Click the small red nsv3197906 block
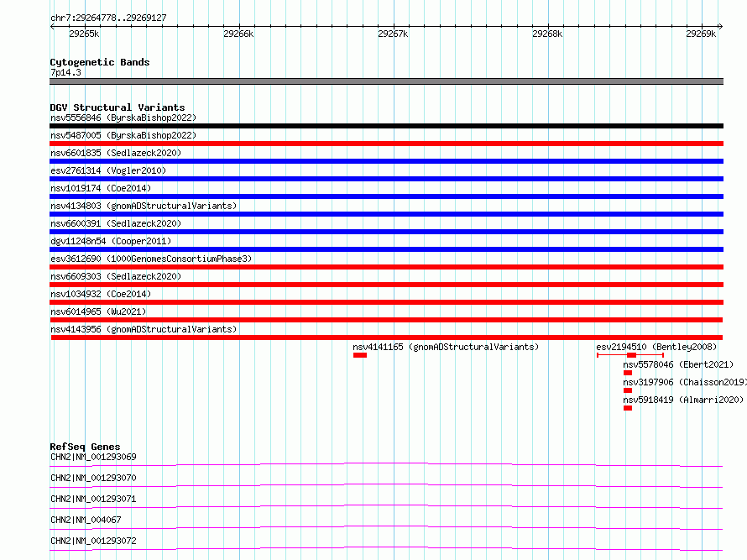The height and width of the screenshot is (560, 747). click(x=628, y=390)
